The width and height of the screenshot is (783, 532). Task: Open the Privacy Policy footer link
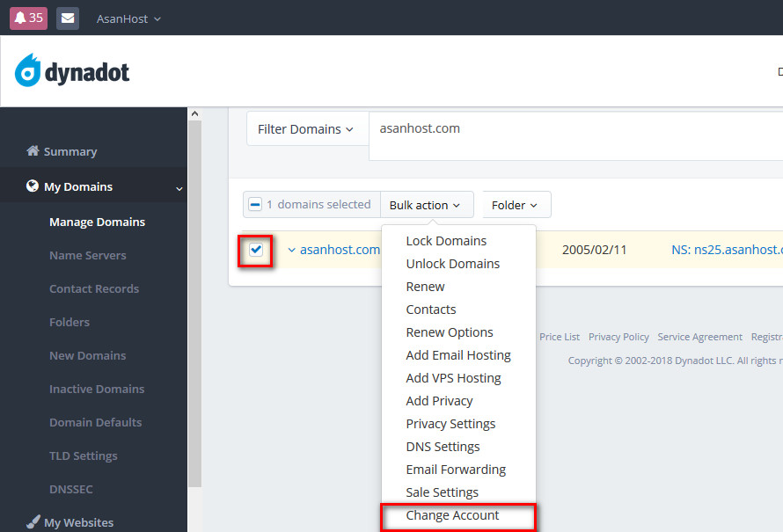coord(618,337)
